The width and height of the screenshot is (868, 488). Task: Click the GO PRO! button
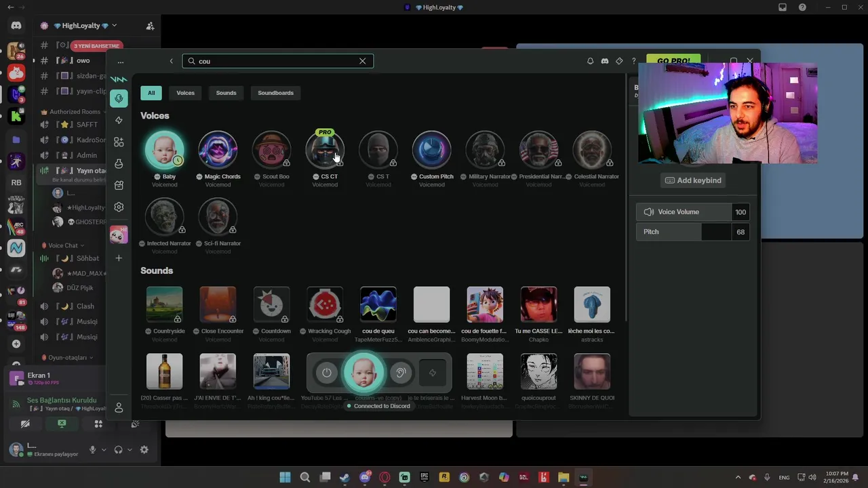pos(673,61)
